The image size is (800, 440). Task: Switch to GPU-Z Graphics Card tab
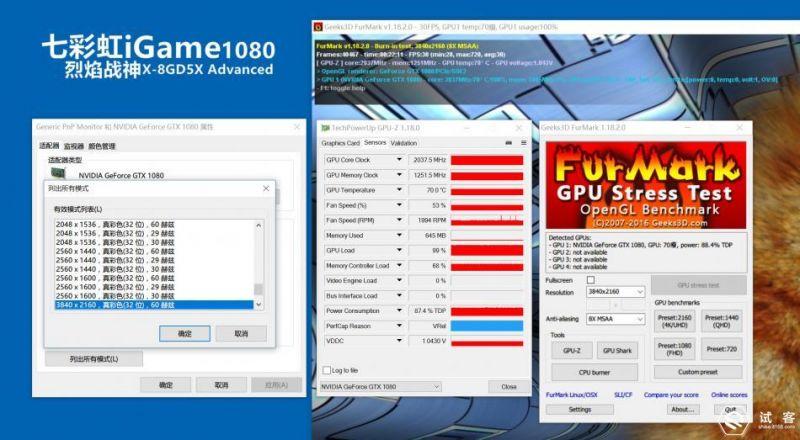tap(340, 143)
